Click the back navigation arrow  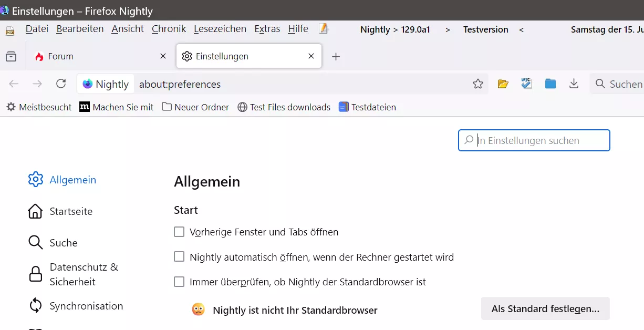14,84
